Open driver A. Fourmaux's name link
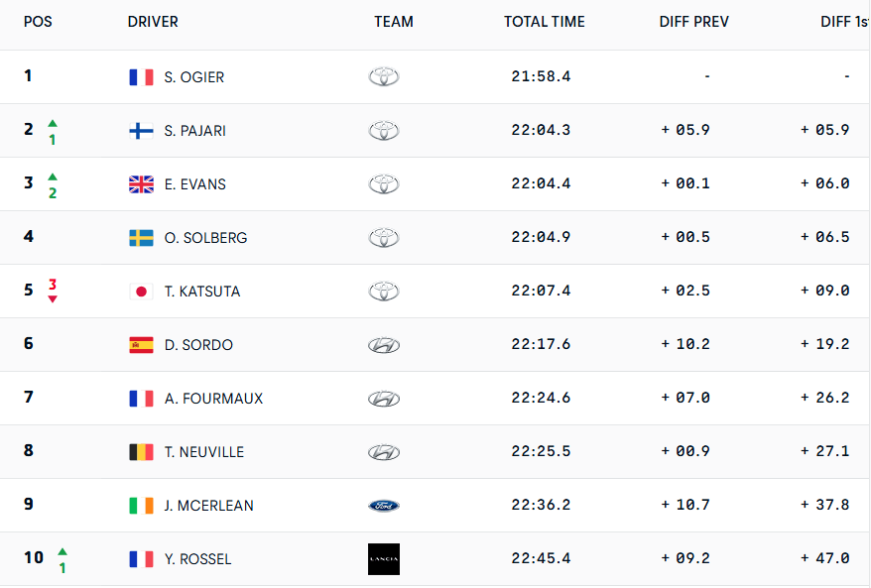 [213, 399]
